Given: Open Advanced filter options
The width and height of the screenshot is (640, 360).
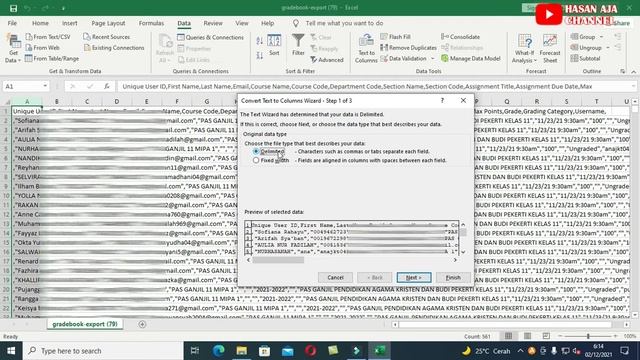Looking at the screenshot, I should [327, 60].
